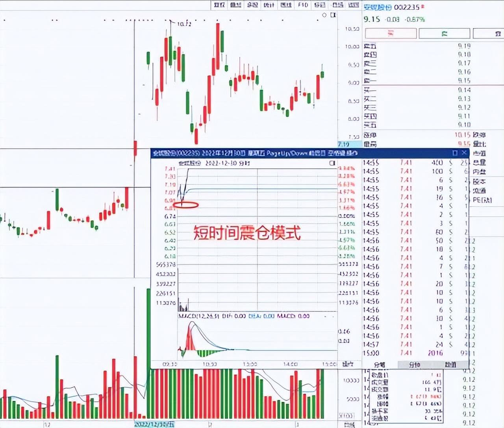504x428 pixels.
Task: Click the 14:57 tick row in popup list
Action: [x=415, y=344]
